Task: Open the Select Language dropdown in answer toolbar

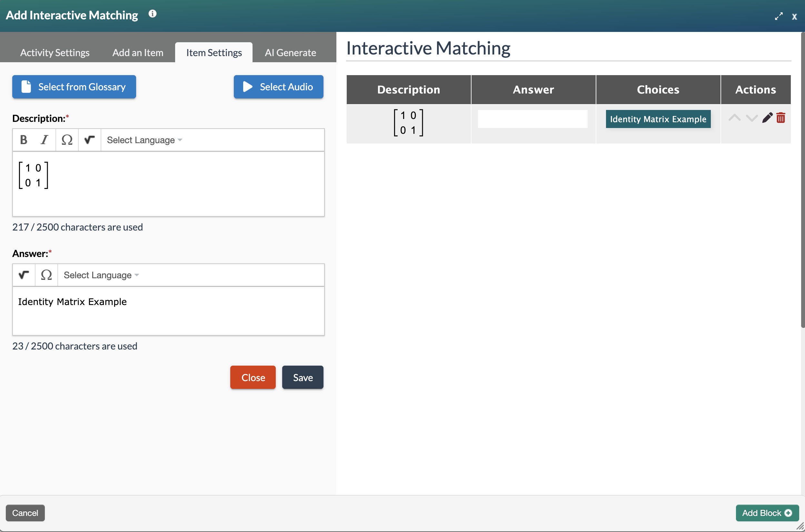Action: tap(101, 275)
